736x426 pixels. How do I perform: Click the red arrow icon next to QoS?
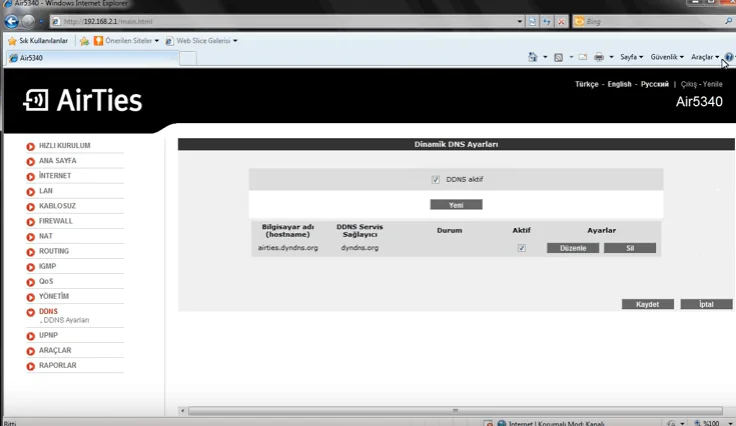[x=31, y=282]
